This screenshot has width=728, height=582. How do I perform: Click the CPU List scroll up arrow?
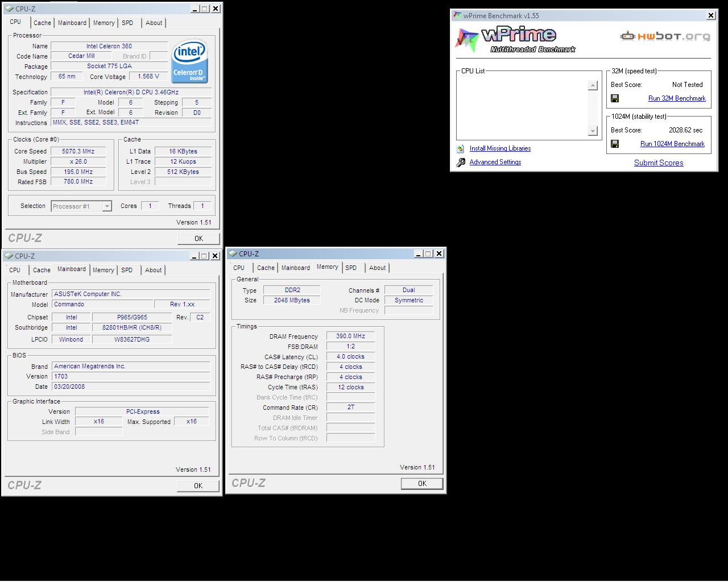[x=593, y=85]
